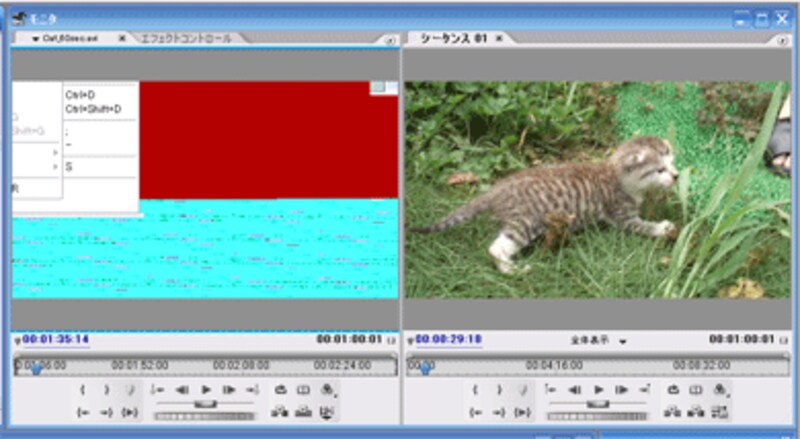Open Source monitor panel menu button
This screenshot has width=800, height=439.
(x=390, y=40)
